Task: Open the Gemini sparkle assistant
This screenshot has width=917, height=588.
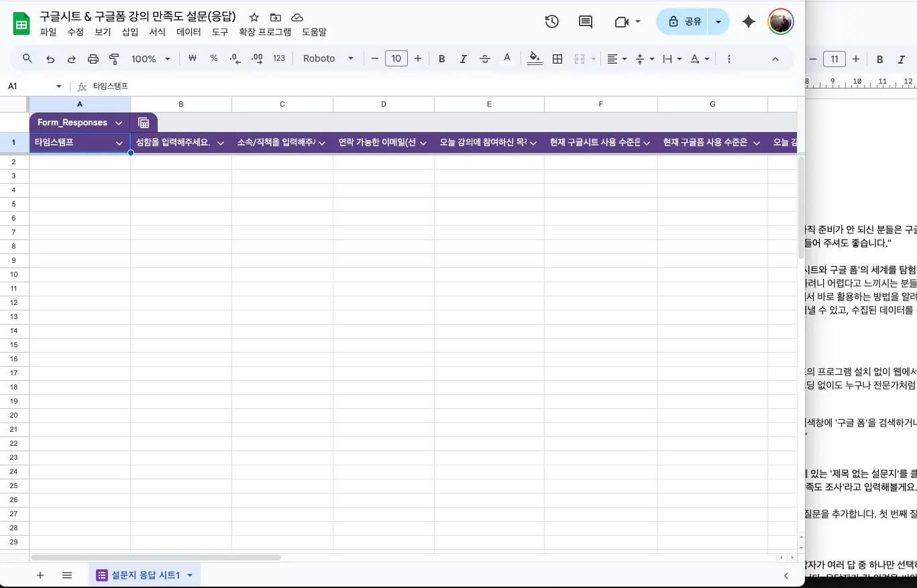Action: [749, 21]
